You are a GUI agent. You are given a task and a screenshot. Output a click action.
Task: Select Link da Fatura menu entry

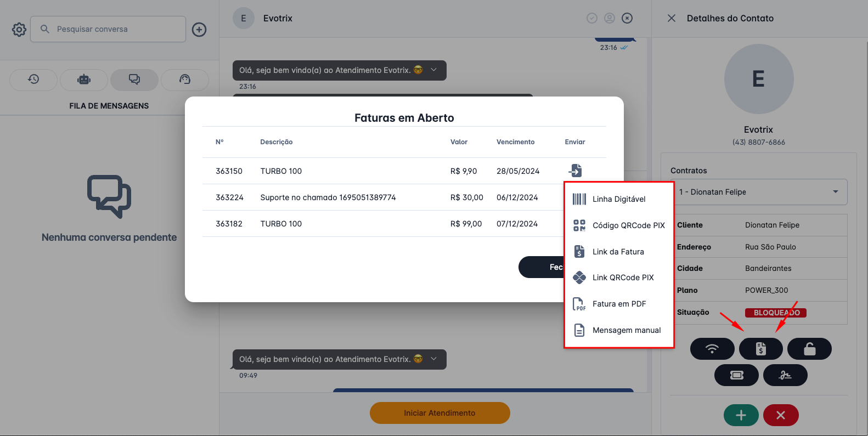[619, 252]
